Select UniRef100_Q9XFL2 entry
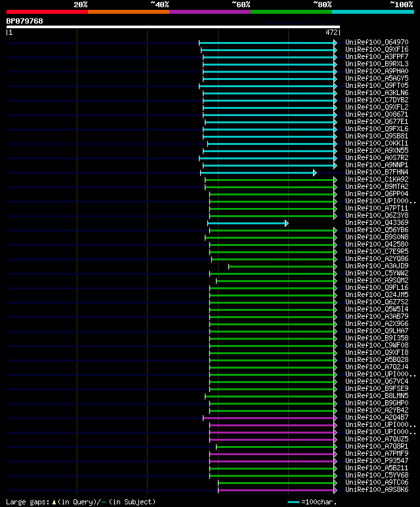 pyautogui.click(x=377, y=108)
